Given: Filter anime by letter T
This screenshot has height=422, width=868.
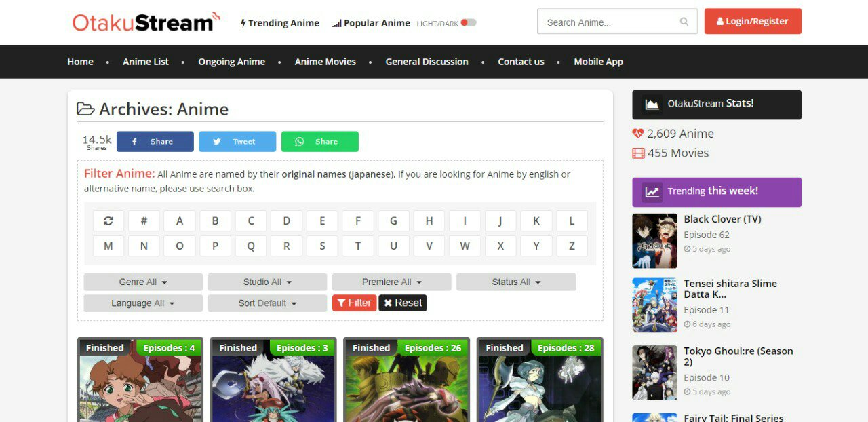Looking at the screenshot, I should point(358,246).
